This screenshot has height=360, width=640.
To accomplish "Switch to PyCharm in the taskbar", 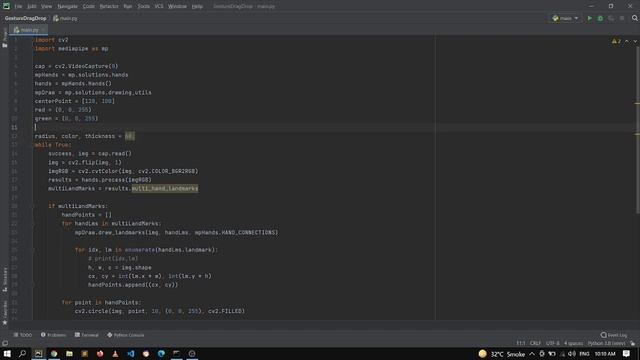I will click(38, 353).
